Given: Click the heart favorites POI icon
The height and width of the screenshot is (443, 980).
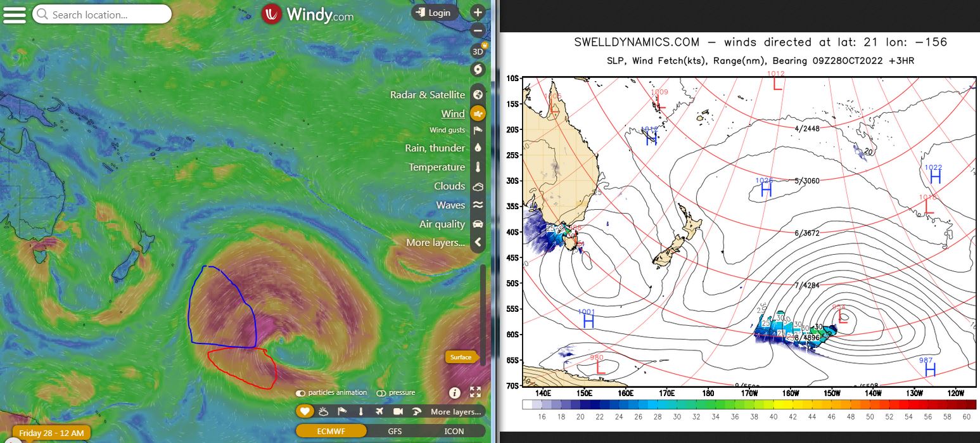Looking at the screenshot, I should pos(305,411).
